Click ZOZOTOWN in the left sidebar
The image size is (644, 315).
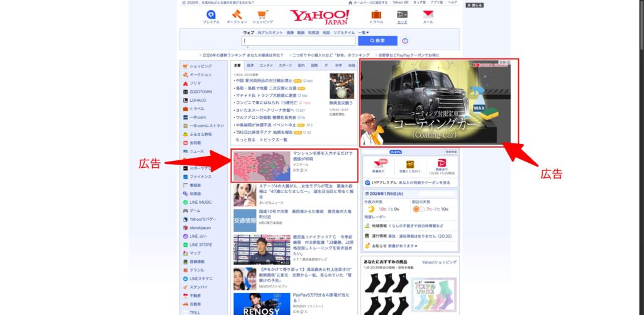coord(201,91)
